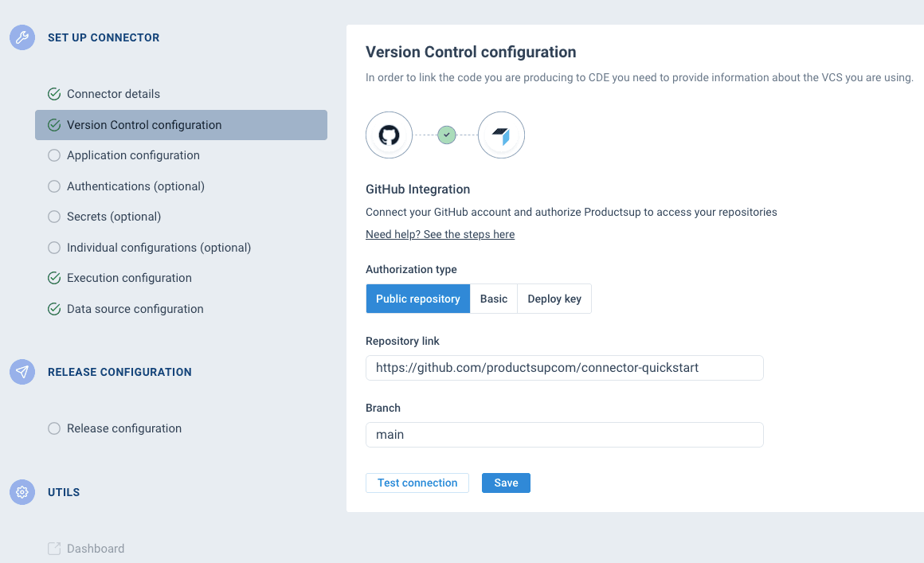Click the Release Configuration paper plane icon
The height and width of the screenshot is (563, 924).
(x=22, y=372)
